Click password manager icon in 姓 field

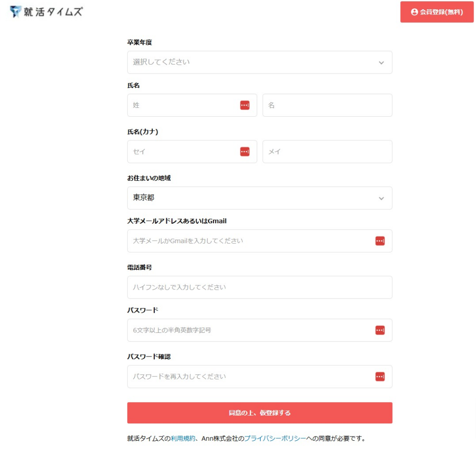[245, 106]
